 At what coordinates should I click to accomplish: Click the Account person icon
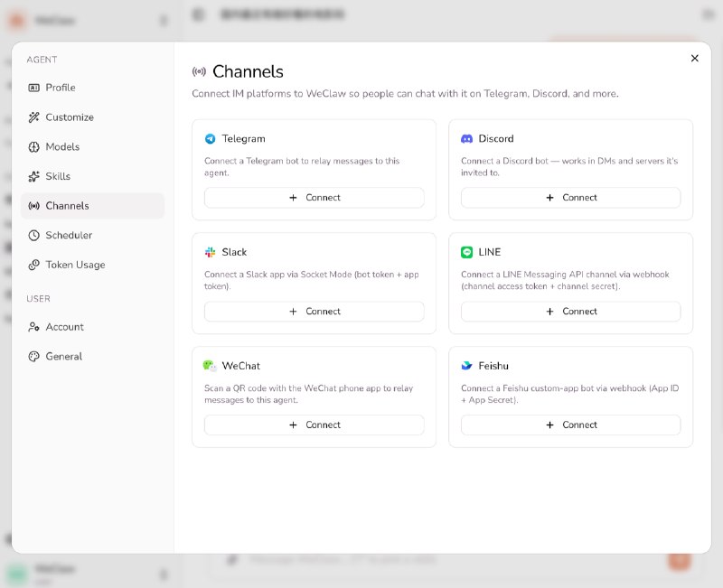(x=33, y=327)
